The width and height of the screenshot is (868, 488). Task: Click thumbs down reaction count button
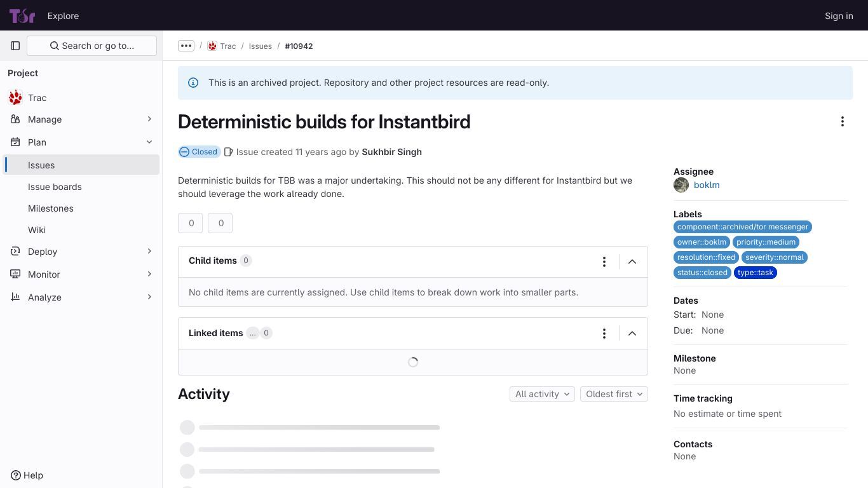(220, 223)
